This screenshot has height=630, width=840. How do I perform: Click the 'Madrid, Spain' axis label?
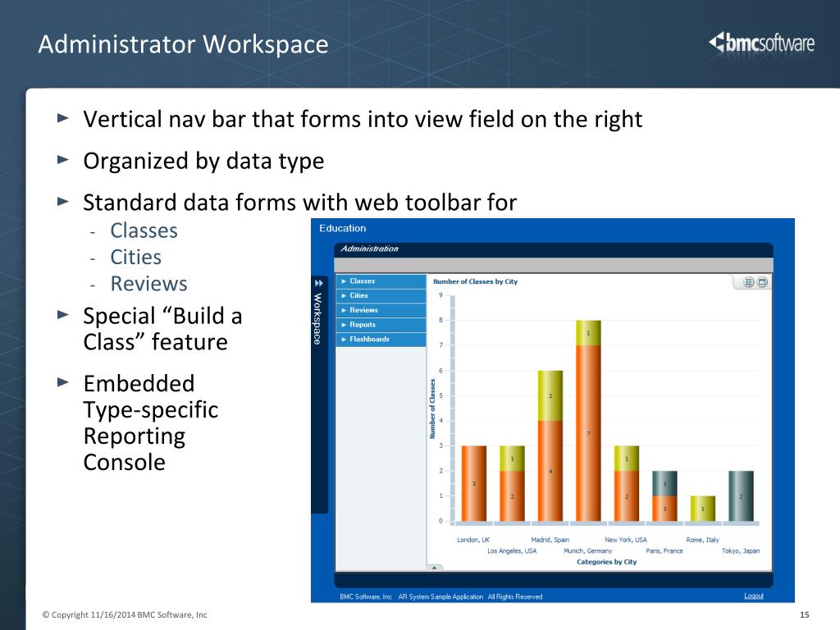tap(550, 540)
